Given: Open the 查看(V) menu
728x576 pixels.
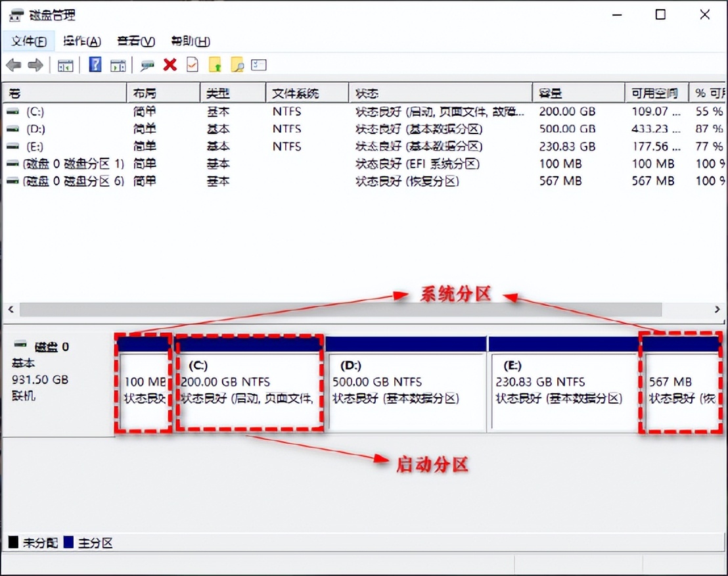Looking at the screenshot, I should tap(134, 41).
